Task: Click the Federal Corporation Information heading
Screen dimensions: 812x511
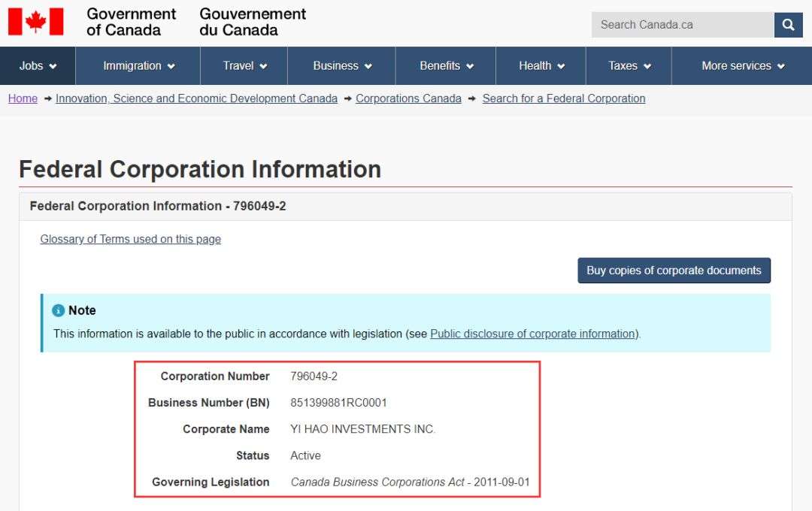Action: 200,169
